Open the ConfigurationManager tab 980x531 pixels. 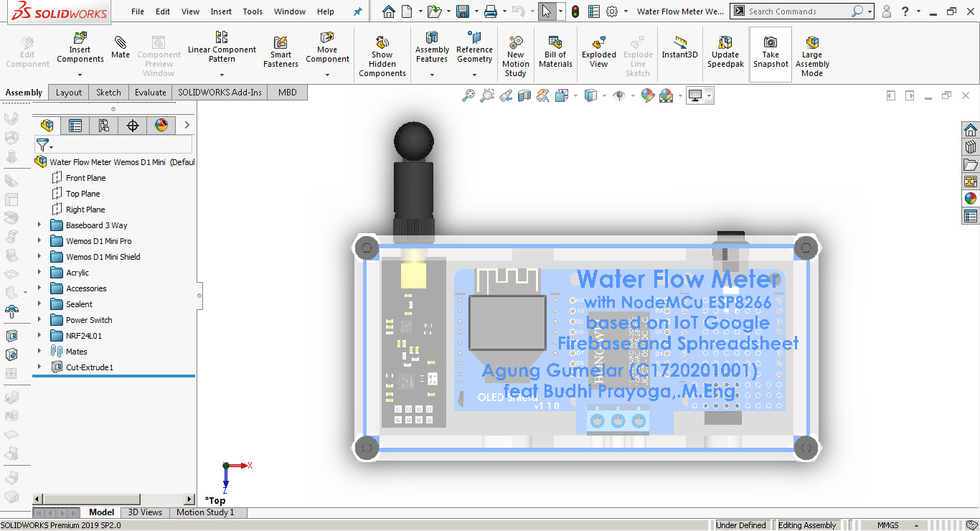[104, 126]
